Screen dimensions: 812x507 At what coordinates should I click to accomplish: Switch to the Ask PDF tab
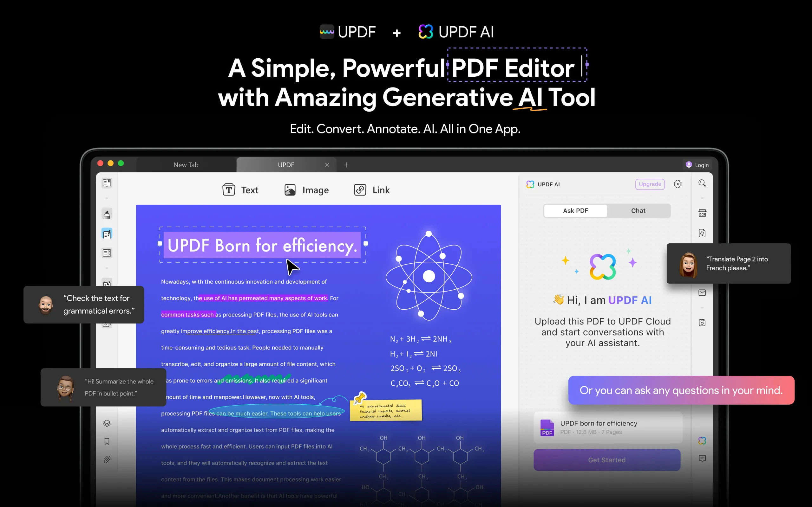pyautogui.click(x=575, y=210)
